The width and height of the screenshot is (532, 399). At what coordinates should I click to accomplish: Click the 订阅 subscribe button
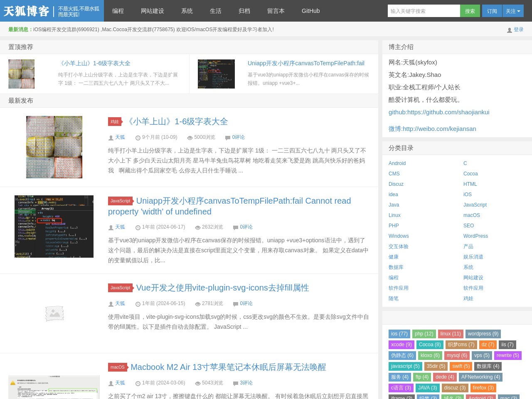[x=492, y=11]
